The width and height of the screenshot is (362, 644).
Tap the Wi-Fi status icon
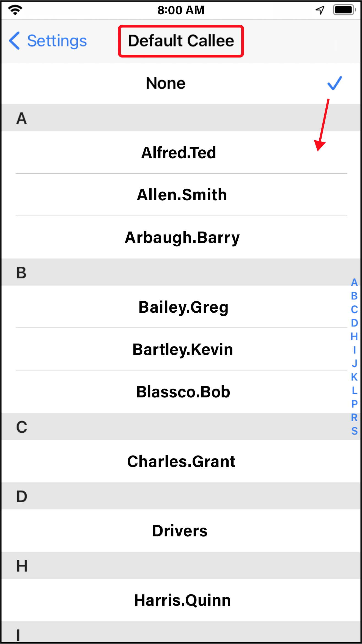coord(15,10)
